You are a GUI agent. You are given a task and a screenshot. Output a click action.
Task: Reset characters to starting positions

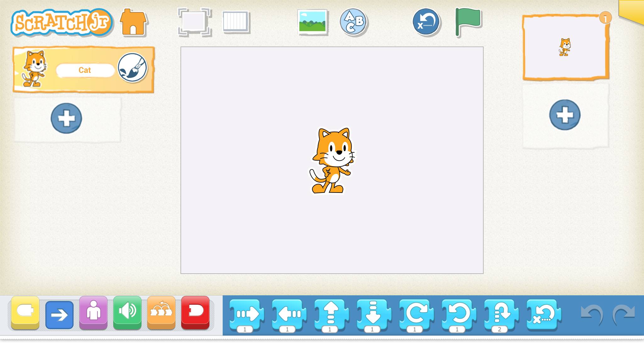click(x=426, y=22)
